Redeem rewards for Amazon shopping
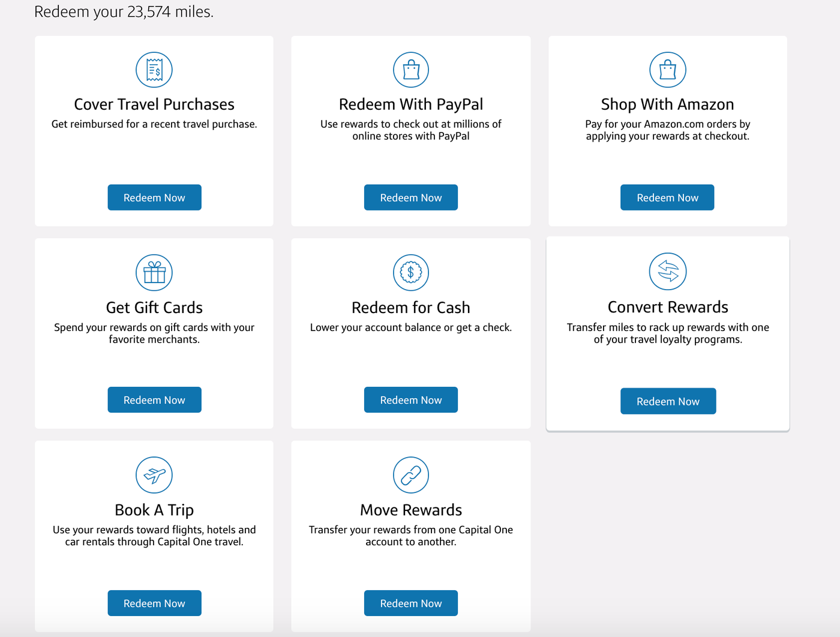The height and width of the screenshot is (637, 840). (x=667, y=197)
